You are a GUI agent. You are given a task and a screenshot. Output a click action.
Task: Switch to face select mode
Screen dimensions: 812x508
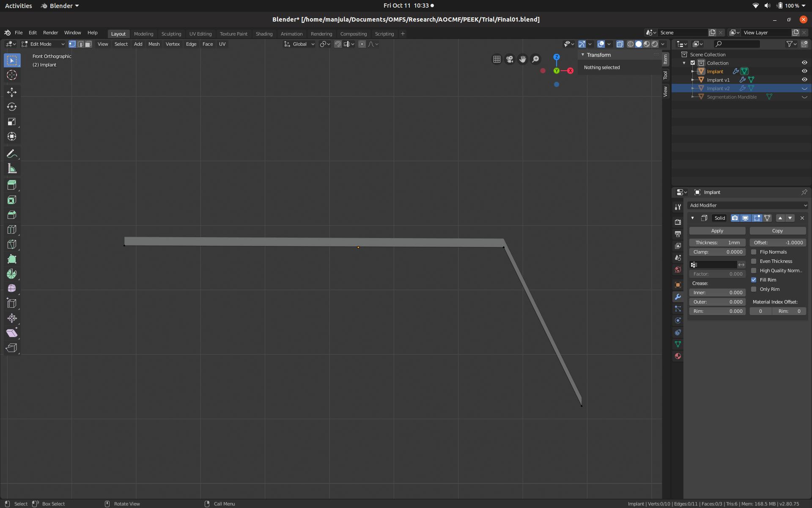pos(88,44)
